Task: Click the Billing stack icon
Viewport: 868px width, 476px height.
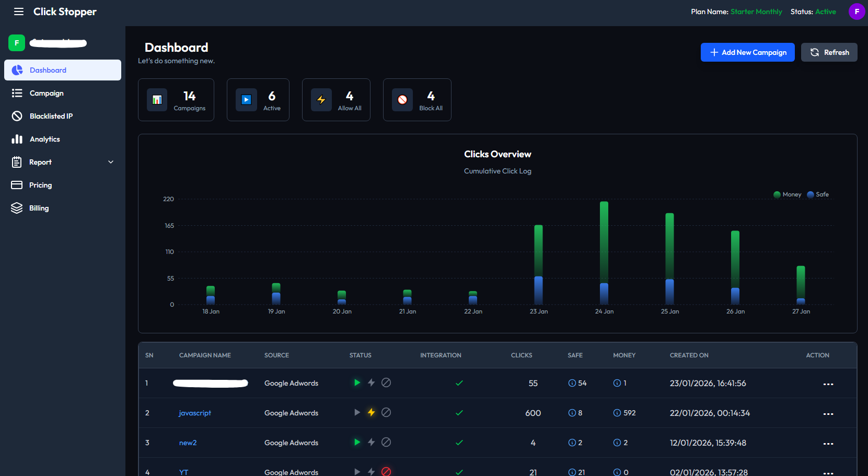Action: coord(16,207)
